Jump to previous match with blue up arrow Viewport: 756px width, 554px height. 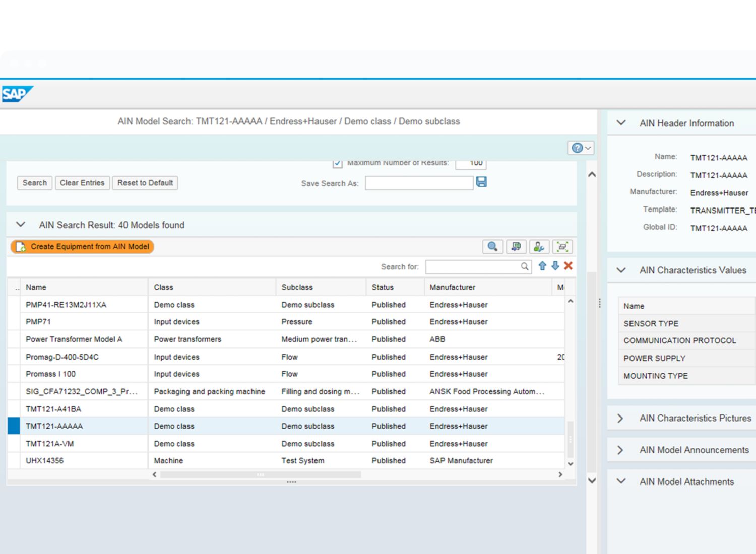[x=542, y=266]
